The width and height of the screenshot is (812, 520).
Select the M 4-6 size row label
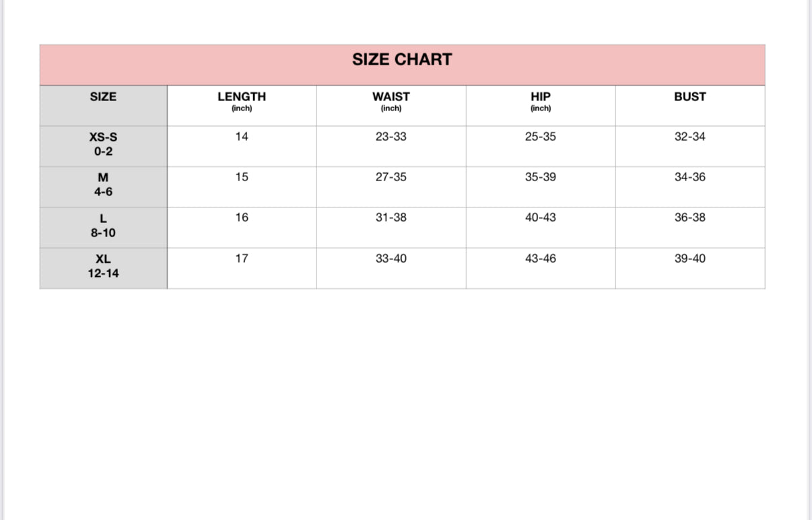coord(103,185)
